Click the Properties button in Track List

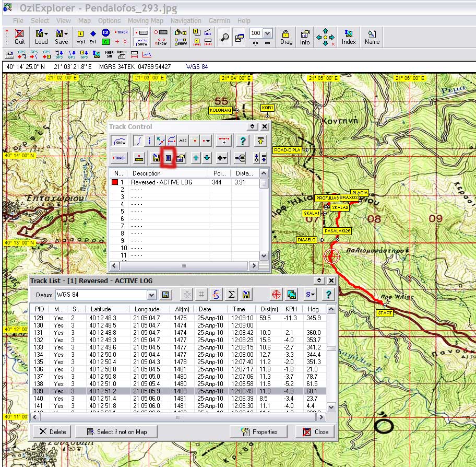pyautogui.click(x=259, y=432)
